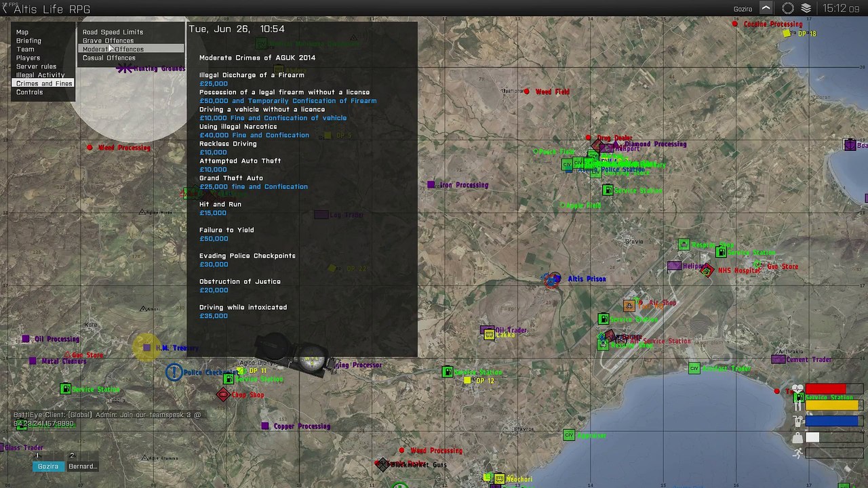Open Server rules entry
The height and width of the screenshot is (488, 868).
(x=36, y=66)
